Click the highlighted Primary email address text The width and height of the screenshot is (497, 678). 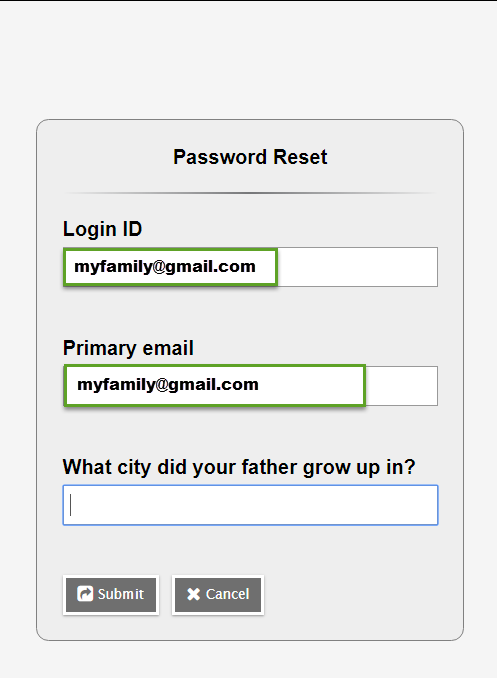pyautogui.click(x=168, y=384)
